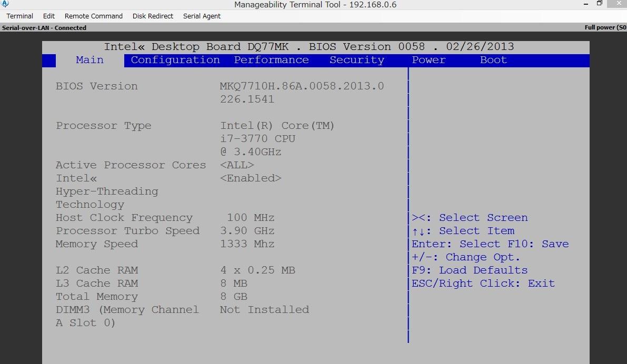Image resolution: width=627 pixels, height=364 pixels.
Task: Select the Main BIOS tab
Action: tap(89, 60)
